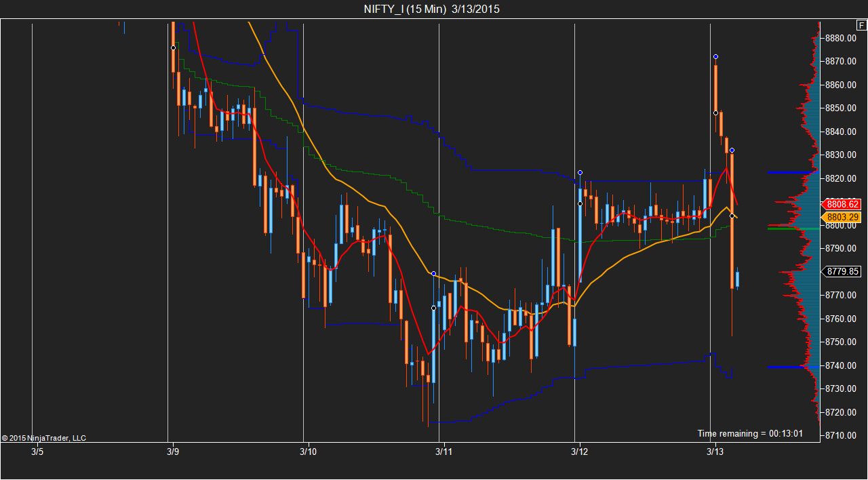Click the 8740.00 price axis label
The image size is (868, 480).
click(x=842, y=365)
